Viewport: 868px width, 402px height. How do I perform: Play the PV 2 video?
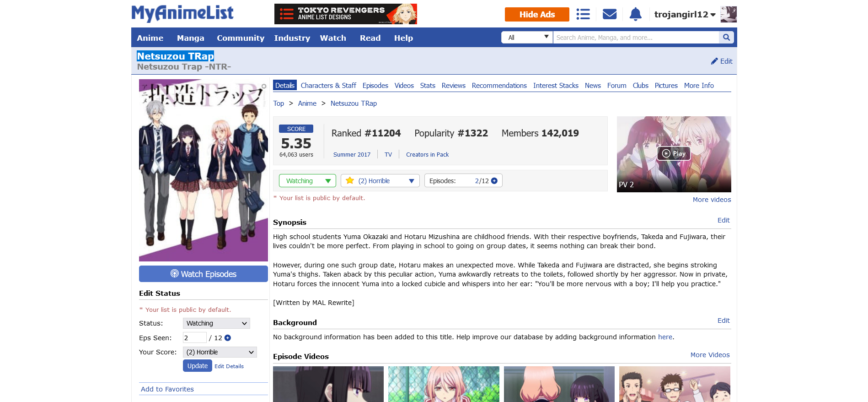[674, 153]
